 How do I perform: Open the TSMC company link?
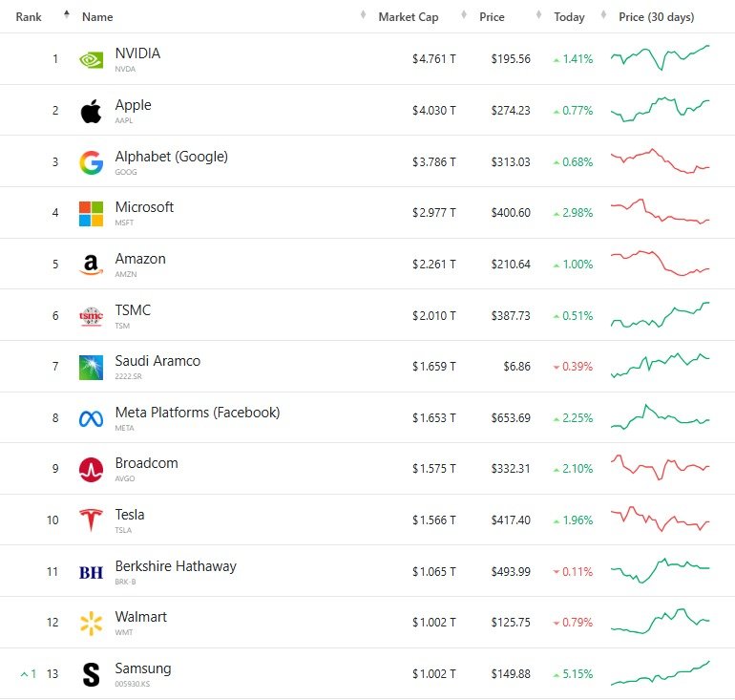[x=133, y=310]
